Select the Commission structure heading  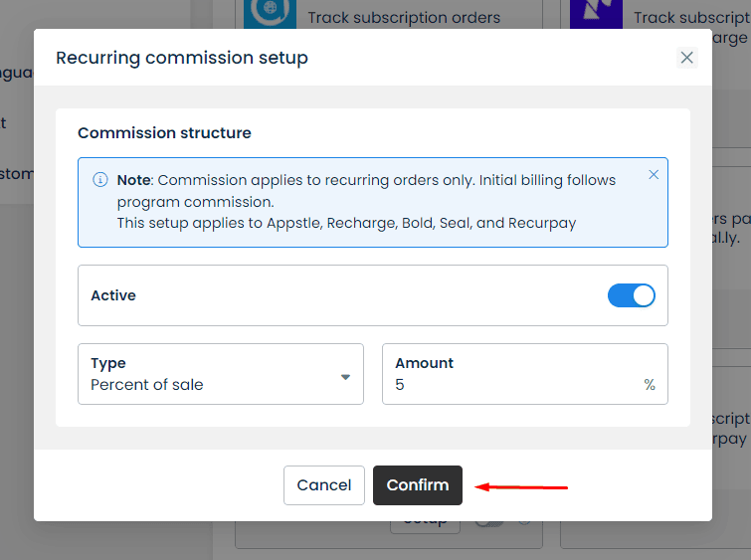point(164,132)
